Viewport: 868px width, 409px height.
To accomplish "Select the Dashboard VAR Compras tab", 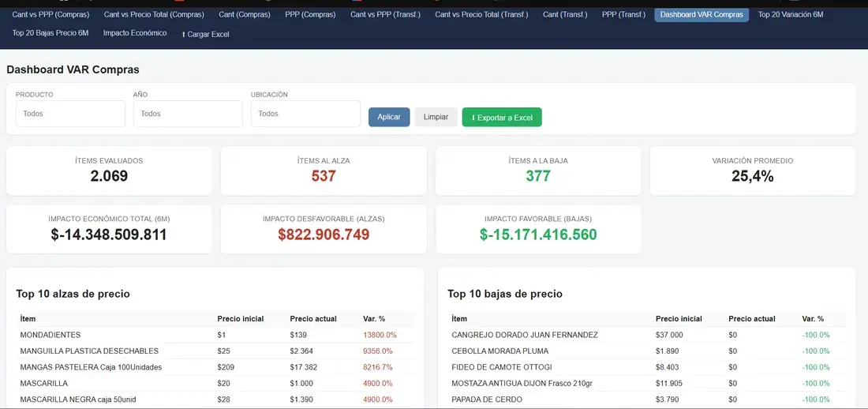I will (x=702, y=14).
